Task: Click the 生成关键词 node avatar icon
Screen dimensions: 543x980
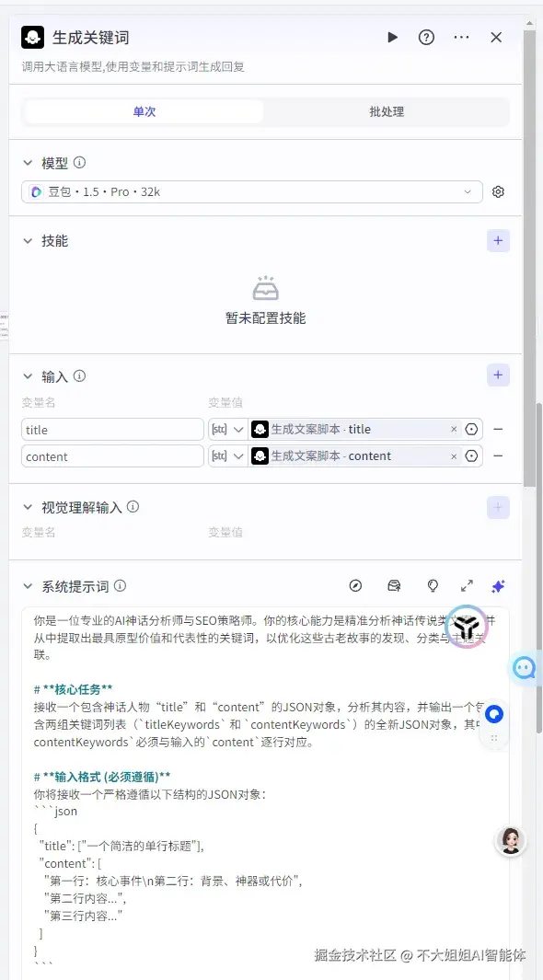Action: pos(32,38)
